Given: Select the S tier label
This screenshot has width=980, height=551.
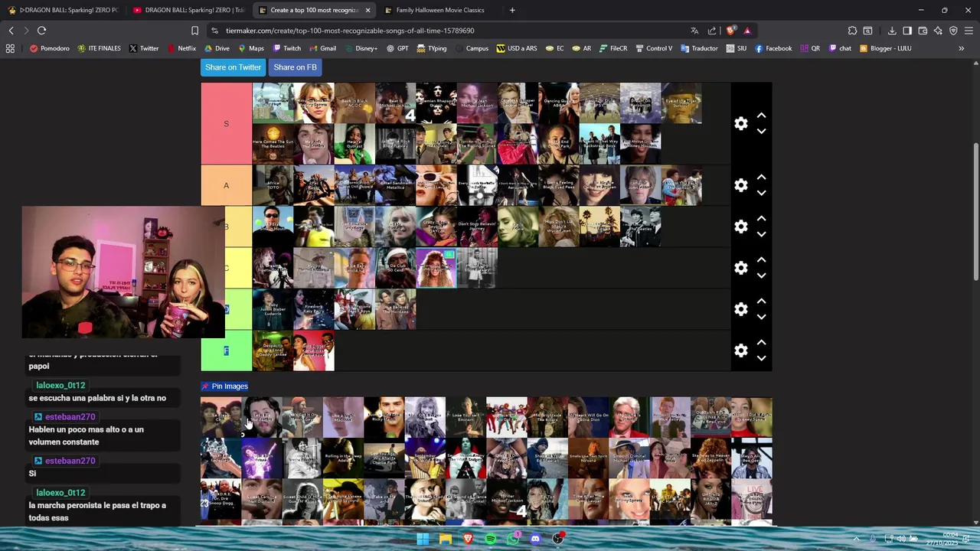Looking at the screenshot, I should [226, 123].
